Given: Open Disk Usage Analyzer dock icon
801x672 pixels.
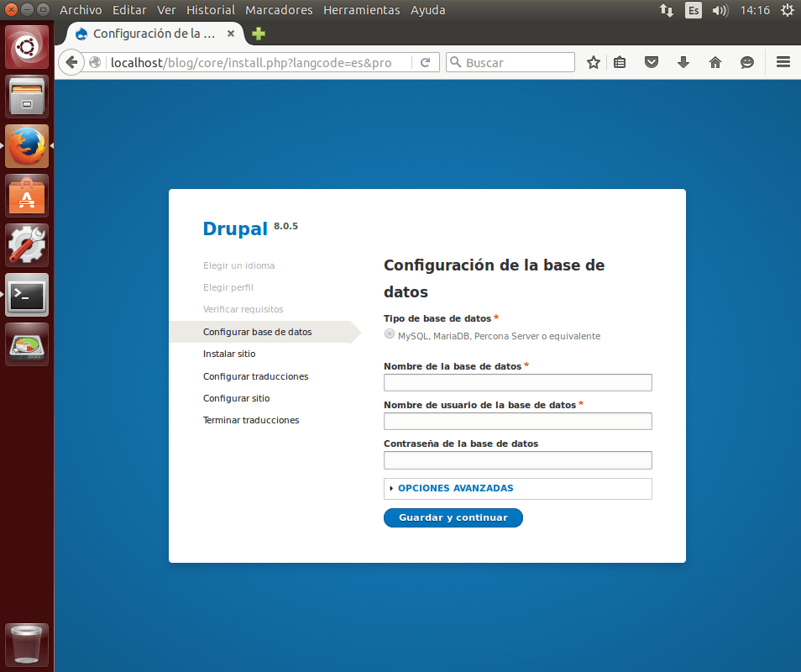Looking at the screenshot, I should coord(27,344).
